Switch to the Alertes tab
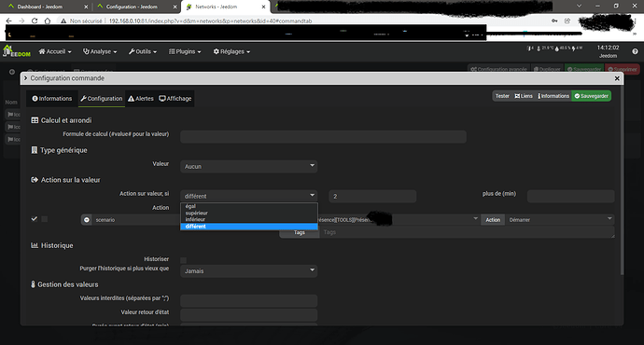 140,99
